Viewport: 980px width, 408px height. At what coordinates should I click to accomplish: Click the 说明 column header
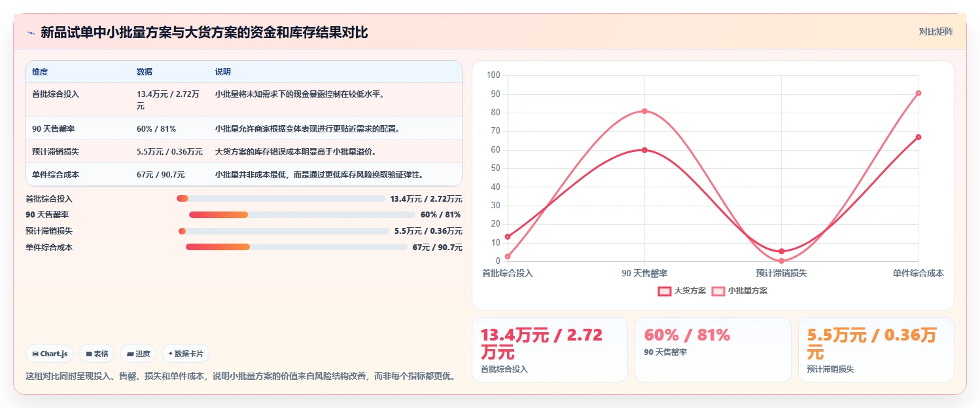pyautogui.click(x=223, y=72)
